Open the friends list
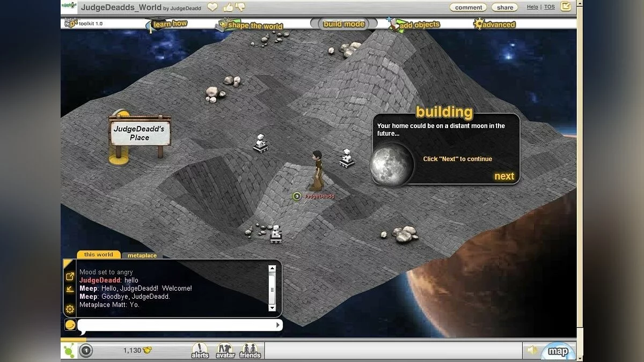 coord(250,351)
